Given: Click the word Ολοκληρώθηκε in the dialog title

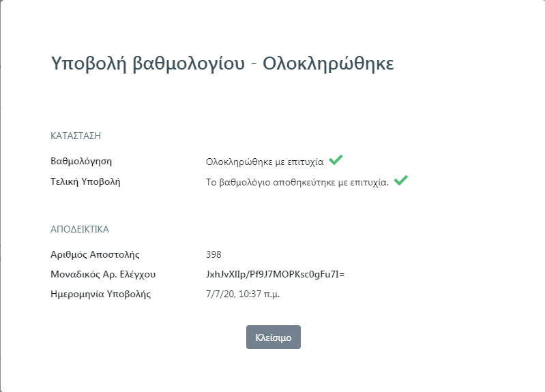Looking at the screenshot, I should [329, 64].
